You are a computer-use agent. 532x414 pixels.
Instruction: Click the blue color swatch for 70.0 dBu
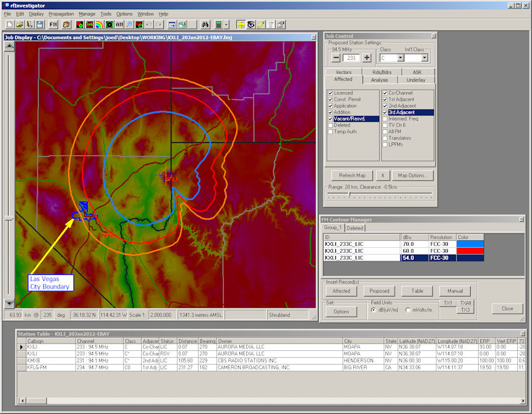(470, 244)
